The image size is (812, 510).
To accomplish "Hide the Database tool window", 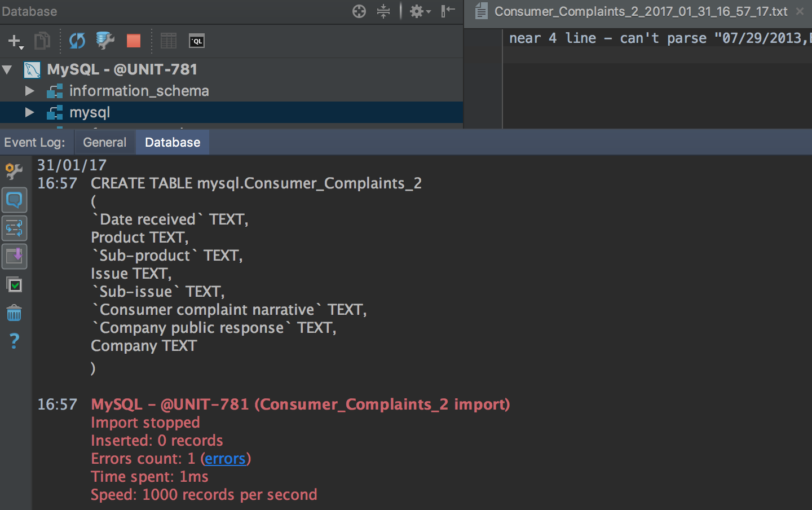I will (448, 11).
